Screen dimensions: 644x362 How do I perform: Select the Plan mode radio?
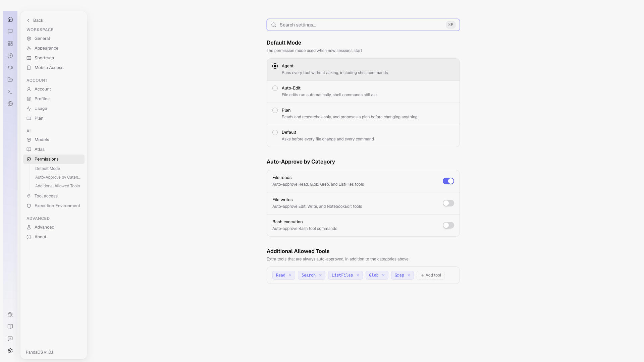click(x=275, y=110)
